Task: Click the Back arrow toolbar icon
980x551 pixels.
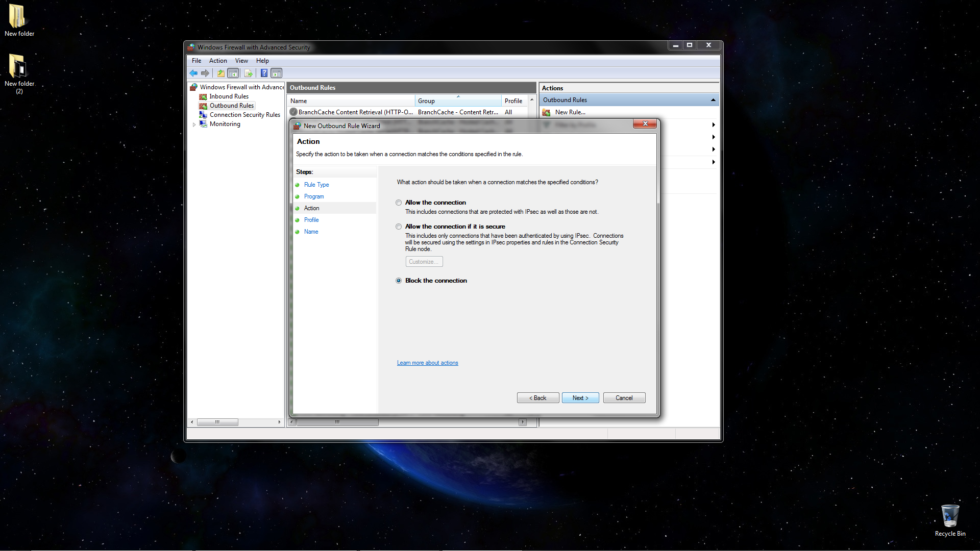Action: point(193,73)
